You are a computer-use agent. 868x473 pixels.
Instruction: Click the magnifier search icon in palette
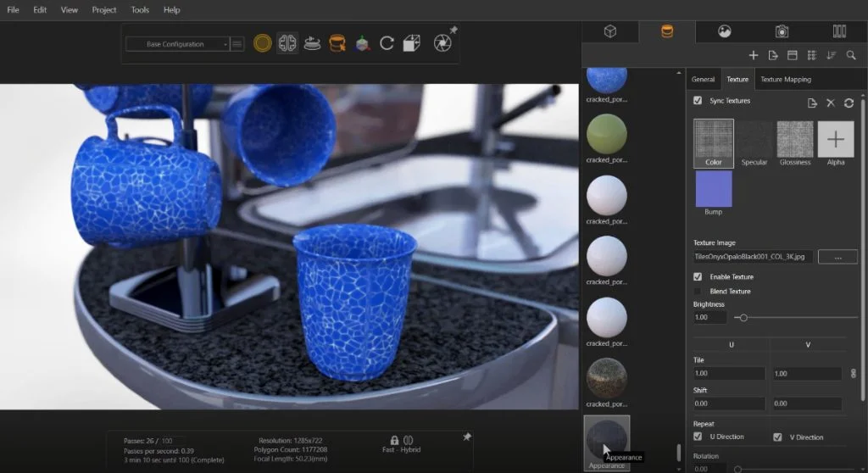pyautogui.click(x=851, y=55)
